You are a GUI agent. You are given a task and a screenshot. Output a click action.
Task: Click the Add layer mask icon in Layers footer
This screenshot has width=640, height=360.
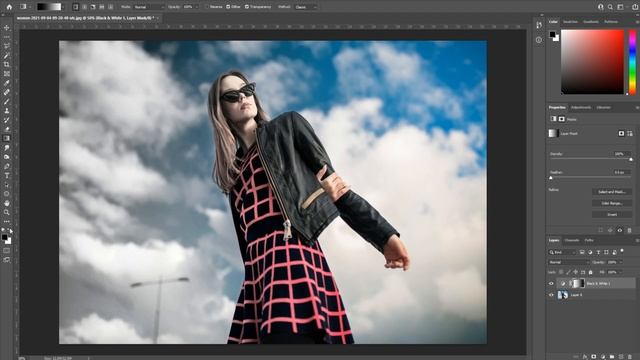tap(594, 357)
